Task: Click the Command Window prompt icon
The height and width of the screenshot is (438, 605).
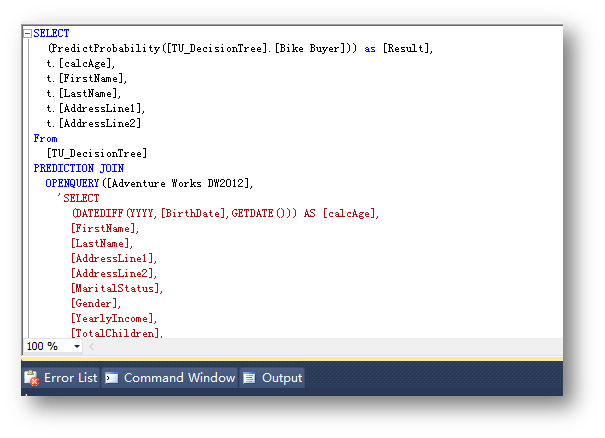Action: (112, 378)
